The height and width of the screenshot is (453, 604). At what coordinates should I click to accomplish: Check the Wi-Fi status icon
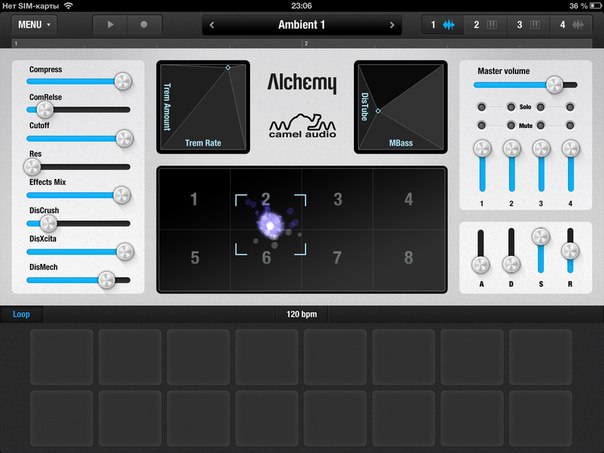pyautogui.click(x=68, y=5)
